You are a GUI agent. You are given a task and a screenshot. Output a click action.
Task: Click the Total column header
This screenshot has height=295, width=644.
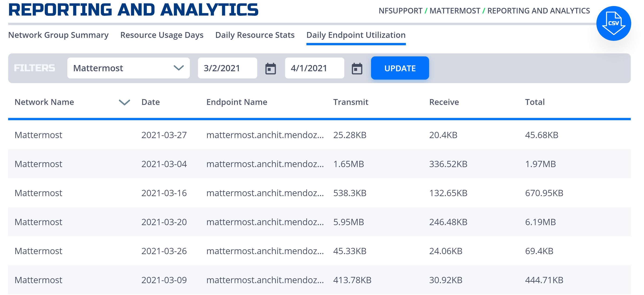[535, 102]
